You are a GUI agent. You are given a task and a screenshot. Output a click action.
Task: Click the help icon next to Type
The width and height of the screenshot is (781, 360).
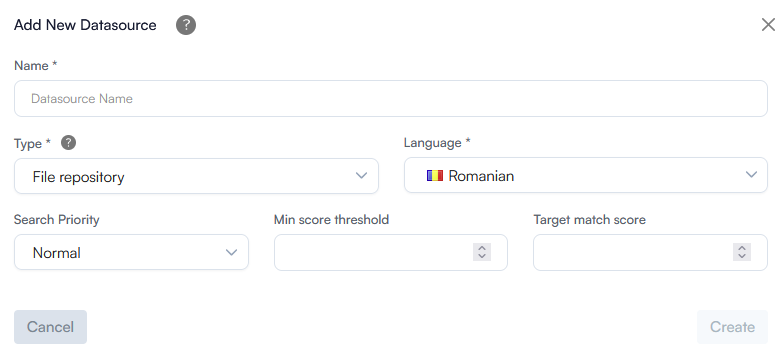pos(69,143)
